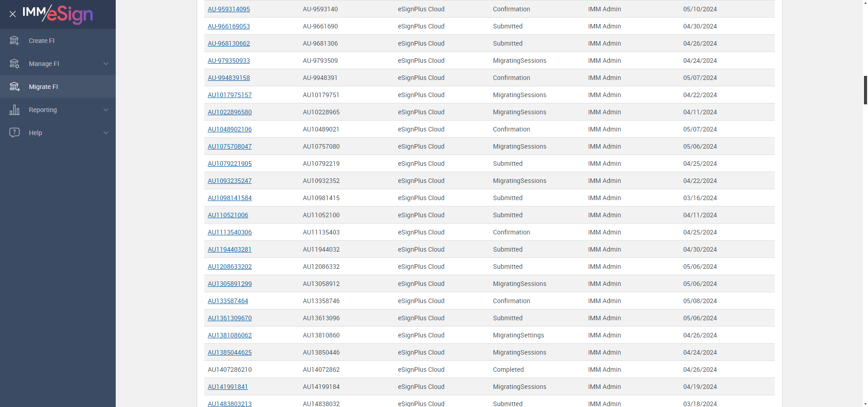
Task: Open the Help menu label in the sidebar
Action: pos(35,133)
